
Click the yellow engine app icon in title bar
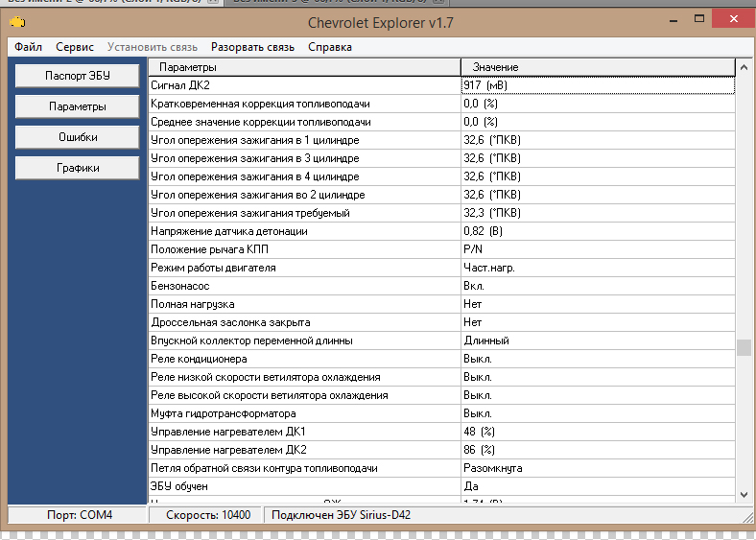(x=17, y=22)
